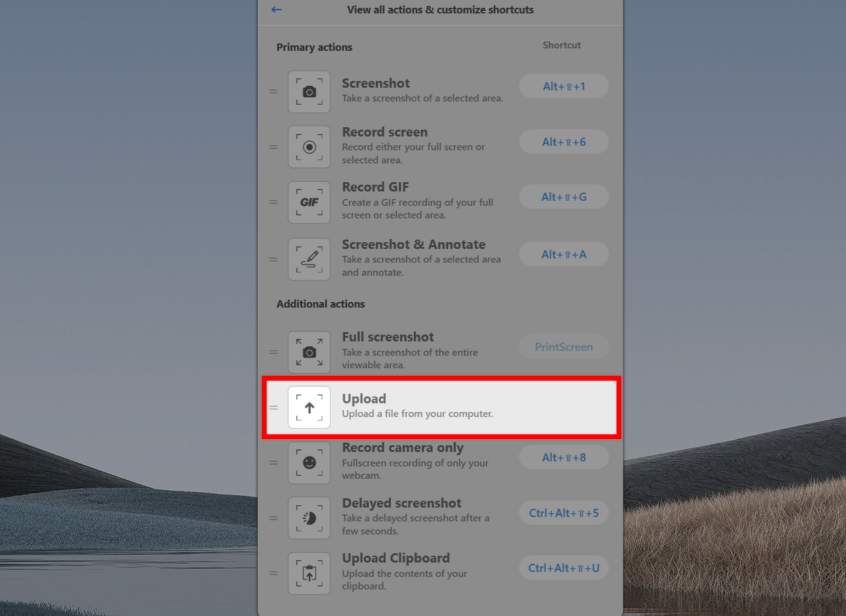Click the Record screen action title

click(x=385, y=132)
